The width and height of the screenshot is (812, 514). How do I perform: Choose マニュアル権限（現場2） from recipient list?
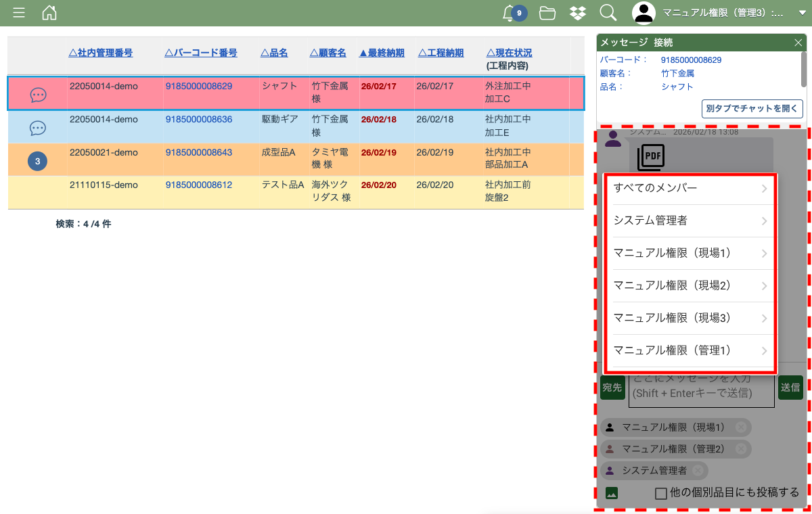click(690, 285)
